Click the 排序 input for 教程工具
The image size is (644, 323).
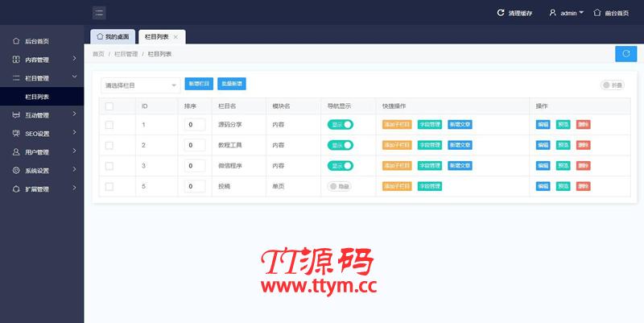point(195,145)
